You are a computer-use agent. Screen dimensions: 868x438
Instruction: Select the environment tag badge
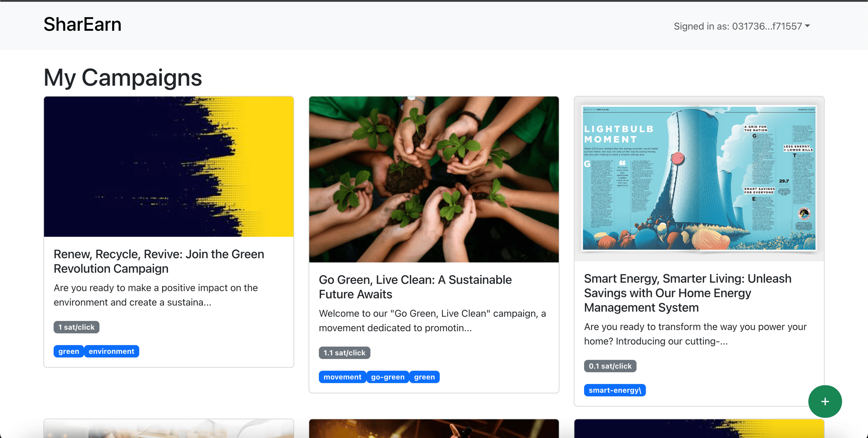[x=111, y=351]
